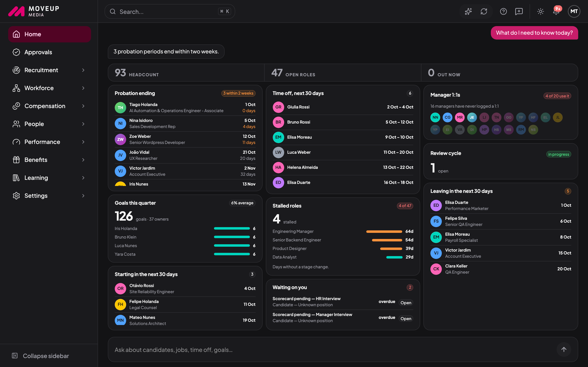Expand the Performance section chevron

[x=83, y=142]
